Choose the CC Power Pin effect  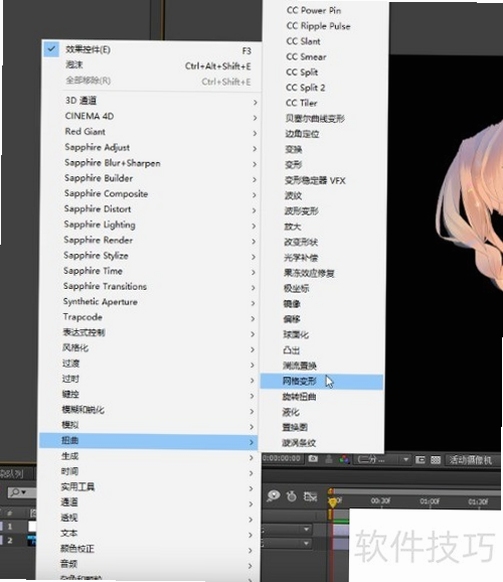325,10
